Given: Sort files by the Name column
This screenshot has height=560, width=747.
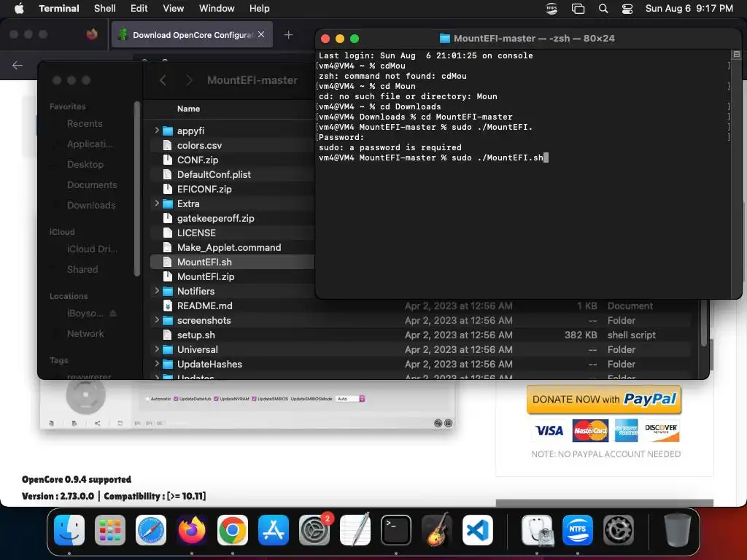Looking at the screenshot, I should pos(189,109).
